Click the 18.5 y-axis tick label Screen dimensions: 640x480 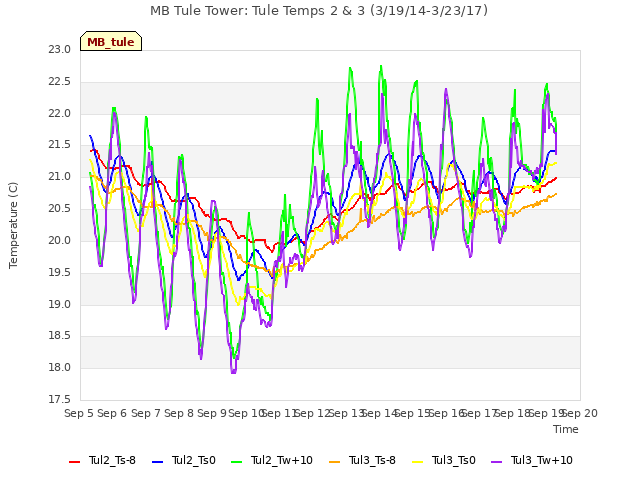pos(60,336)
